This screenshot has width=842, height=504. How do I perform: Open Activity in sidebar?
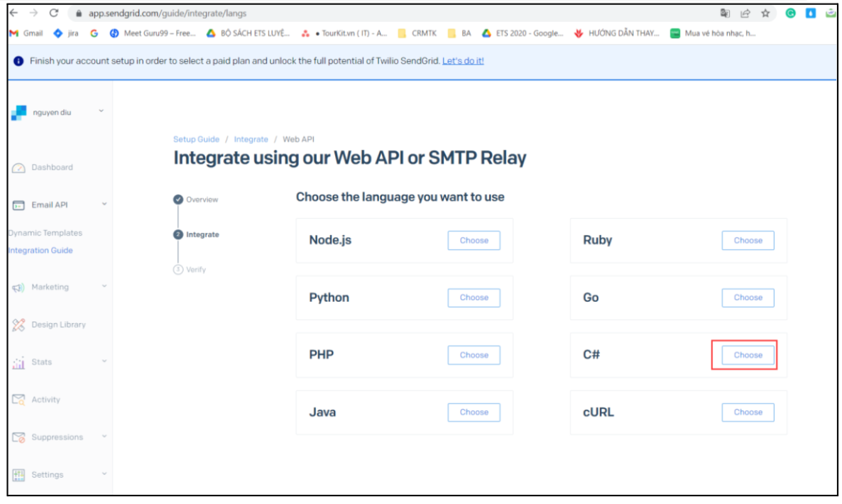45,400
